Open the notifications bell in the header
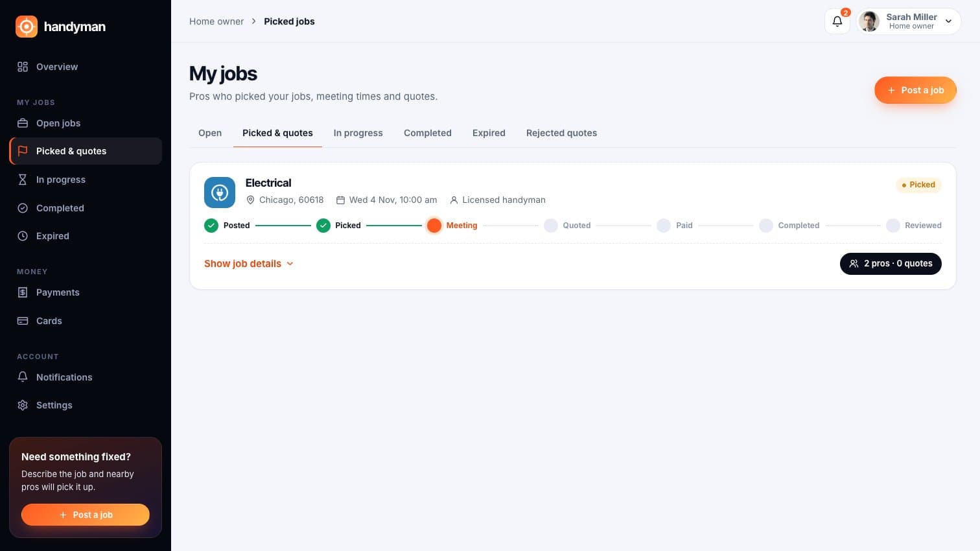The width and height of the screenshot is (980, 551). 837,21
